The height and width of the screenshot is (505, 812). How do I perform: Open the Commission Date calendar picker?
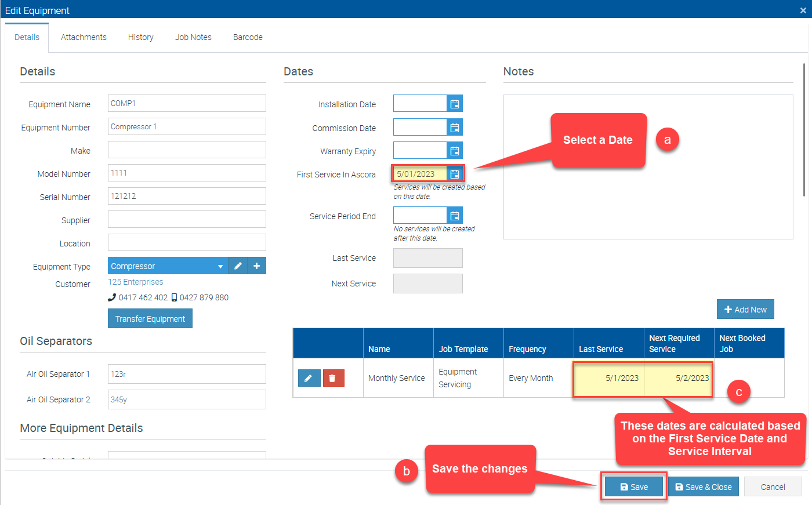pos(455,128)
